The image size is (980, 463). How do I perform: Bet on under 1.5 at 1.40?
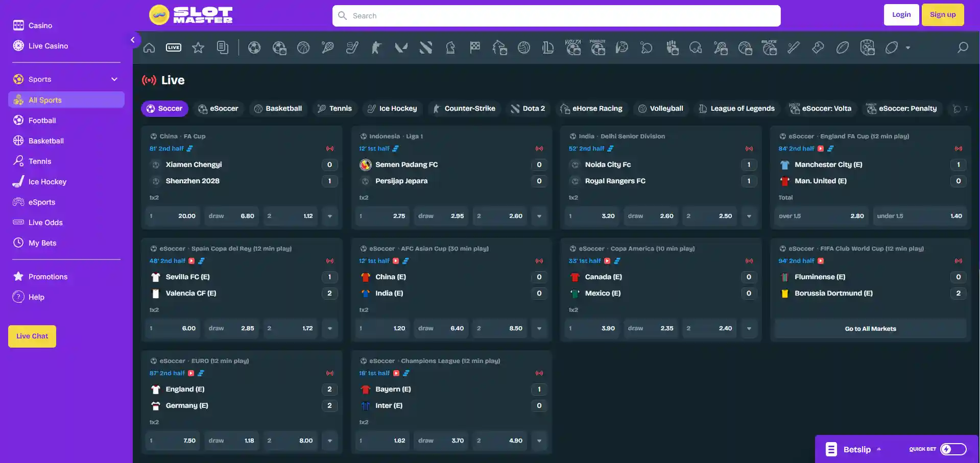[x=919, y=216]
